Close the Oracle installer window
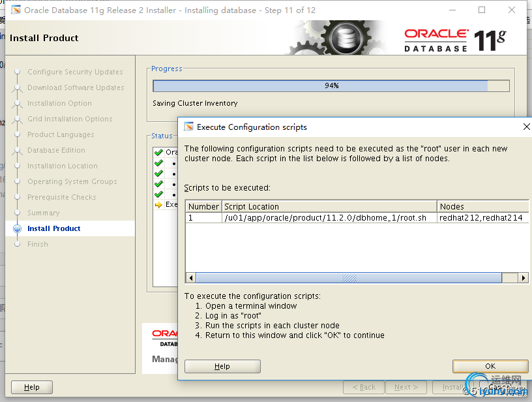This screenshot has width=532, height=402. point(512,10)
